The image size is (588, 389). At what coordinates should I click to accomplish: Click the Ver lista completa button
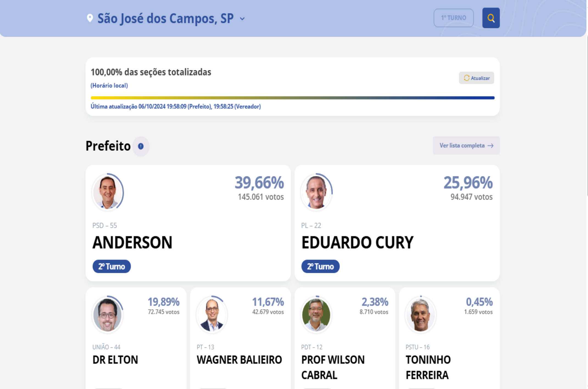(x=466, y=145)
